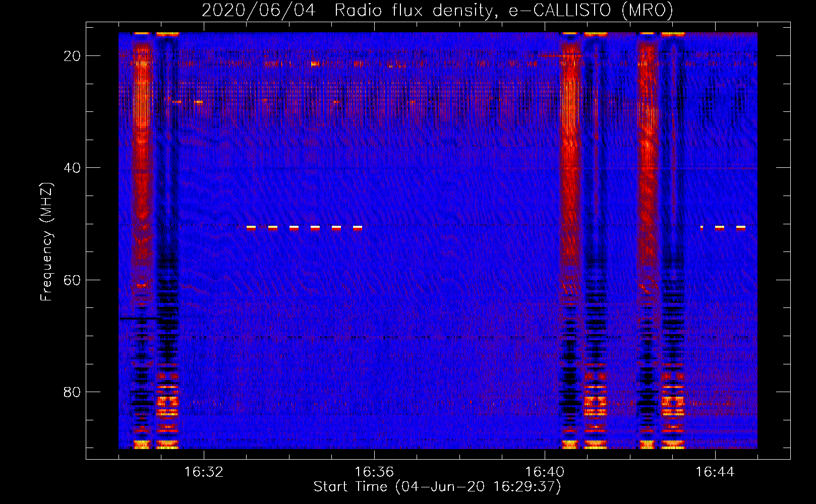Click the plot title "2020/06/04 Radio flux density, e-CALLISTO (MRO)"
This screenshot has height=504, width=816.
coord(438,11)
